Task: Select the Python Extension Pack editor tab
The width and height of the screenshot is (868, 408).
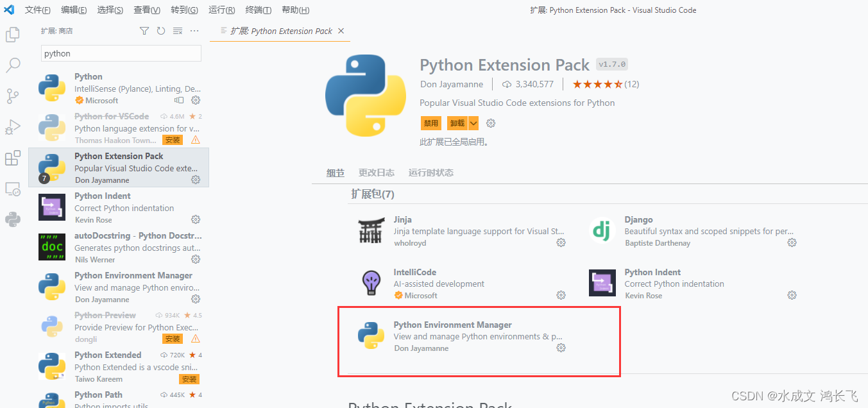Action: [x=281, y=31]
